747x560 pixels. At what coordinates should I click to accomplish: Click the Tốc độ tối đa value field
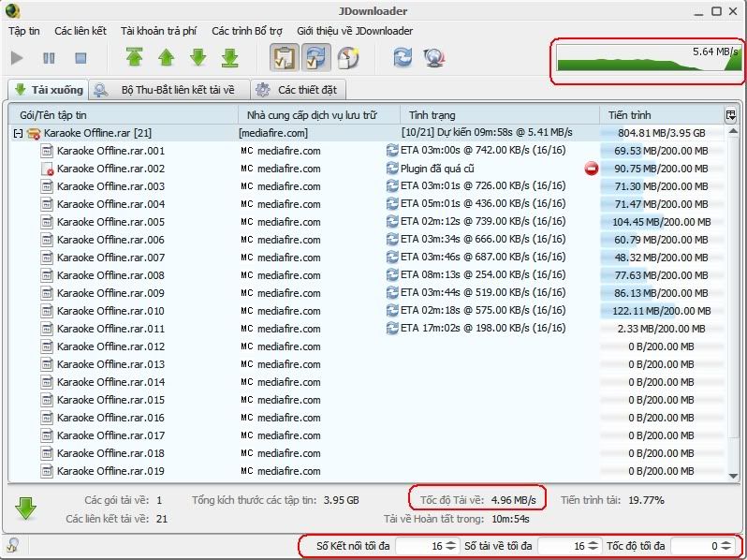pyautogui.click(x=696, y=546)
